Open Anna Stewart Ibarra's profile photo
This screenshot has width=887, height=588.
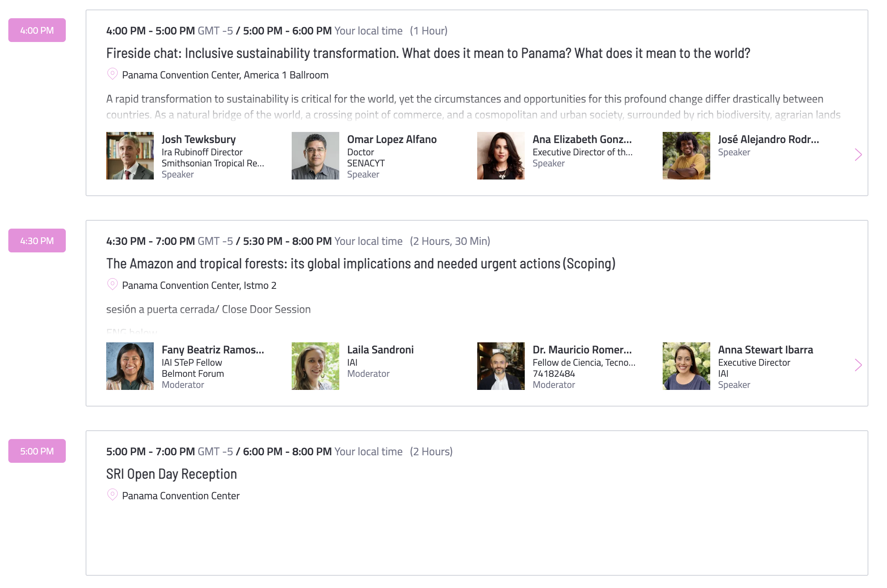pyautogui.click(x=686, y=366)
